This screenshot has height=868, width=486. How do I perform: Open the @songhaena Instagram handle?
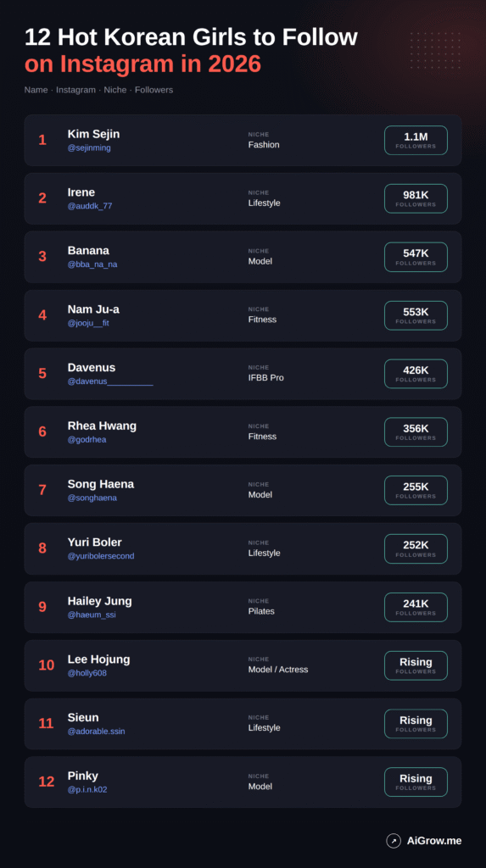(x=92, y=498)
